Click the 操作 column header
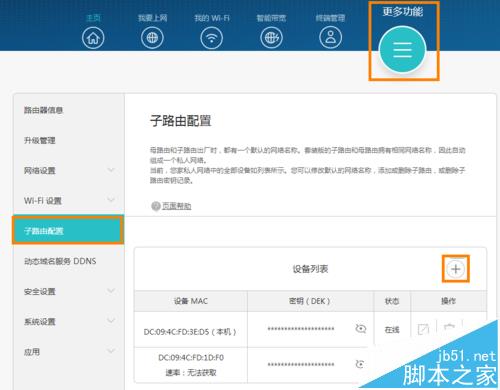Screen dimensions: 500x390 point(448,301)
